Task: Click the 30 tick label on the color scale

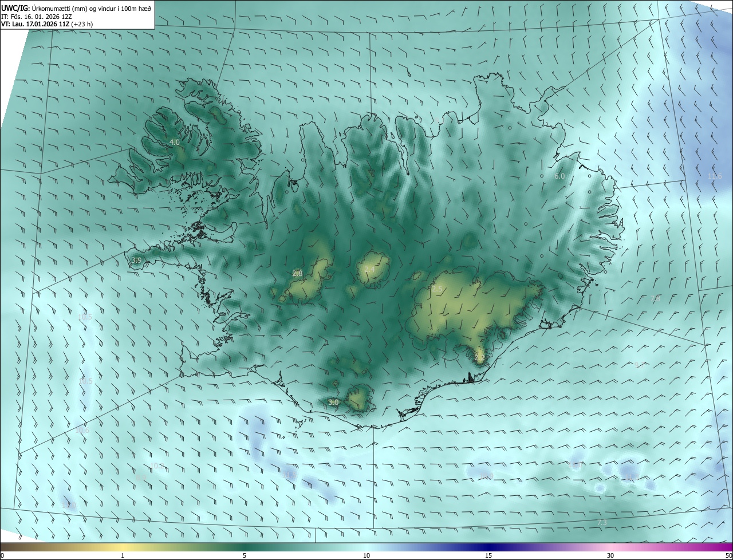Action: coord(610,555)
